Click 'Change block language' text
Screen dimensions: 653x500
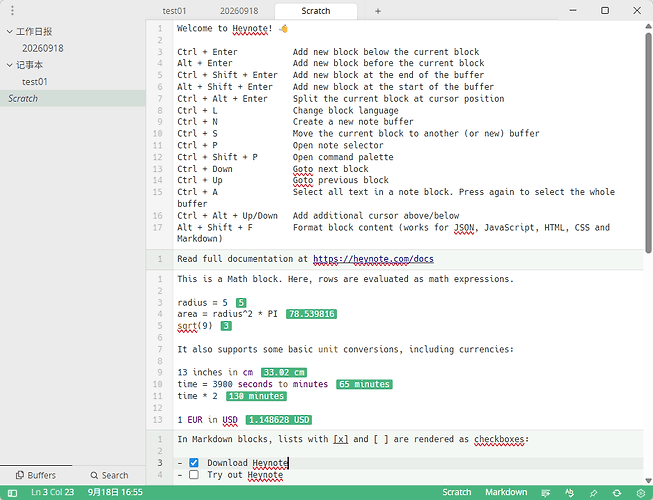pos(345,110)
